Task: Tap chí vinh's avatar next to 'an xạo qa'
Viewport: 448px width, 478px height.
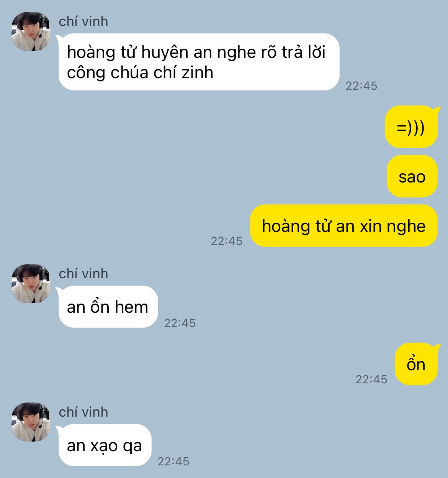Action: coord(31,422)
